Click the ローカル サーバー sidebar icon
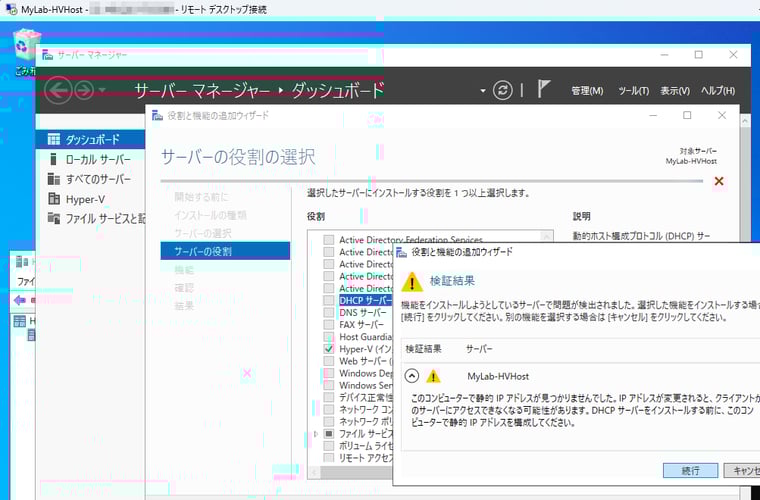Viewport: 760px width, 500px height. (x=53, y=159)
